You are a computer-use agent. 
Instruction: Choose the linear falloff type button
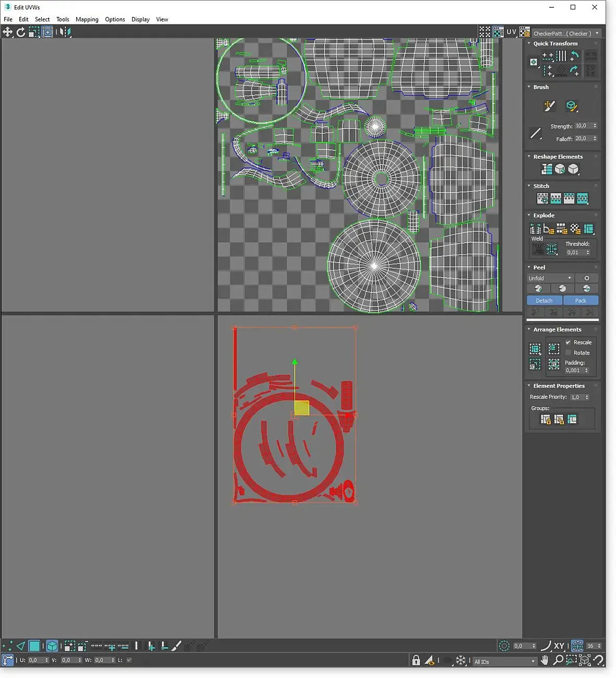click(536, 133)
